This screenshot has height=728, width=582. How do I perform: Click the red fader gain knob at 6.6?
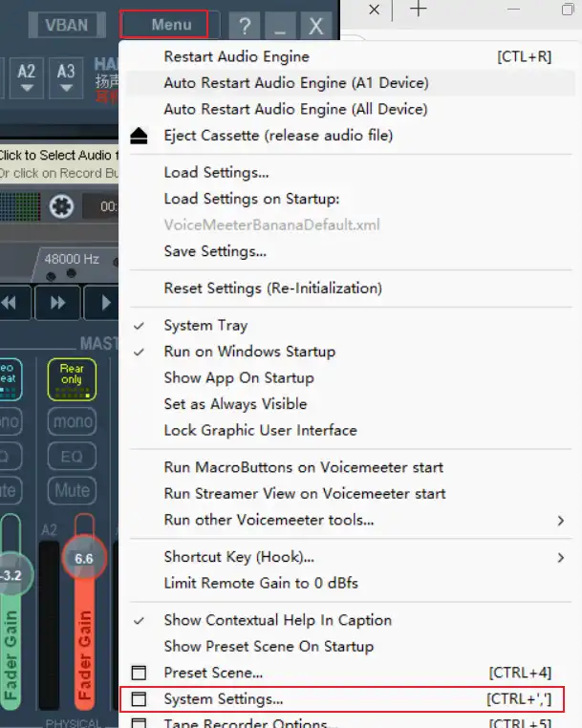[84, 558]
